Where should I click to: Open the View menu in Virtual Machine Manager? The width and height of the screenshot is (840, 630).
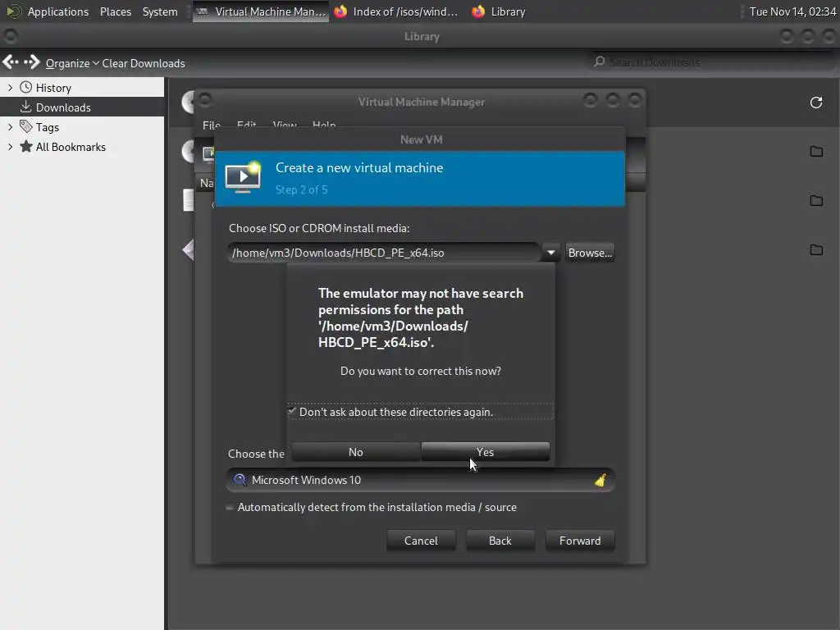pos(285,125)
